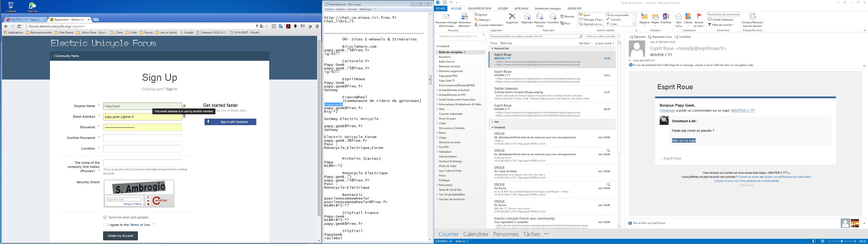Open Chrome hamburger menu icon

pos(317,26)
